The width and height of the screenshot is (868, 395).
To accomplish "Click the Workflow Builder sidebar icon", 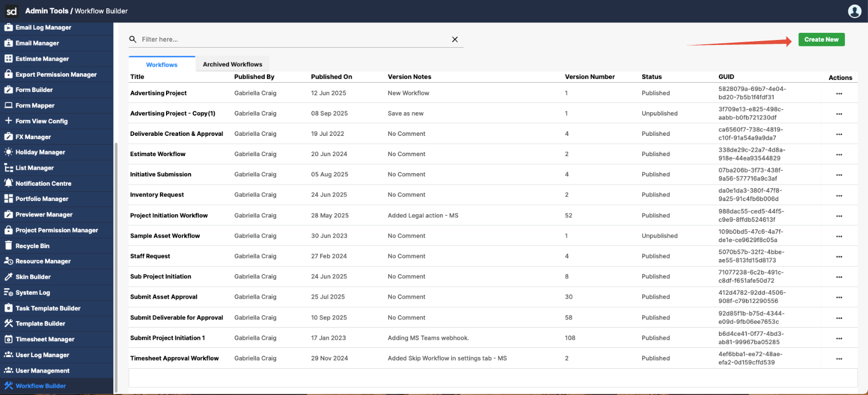I will pyautogui.click(x=8, y=386).
